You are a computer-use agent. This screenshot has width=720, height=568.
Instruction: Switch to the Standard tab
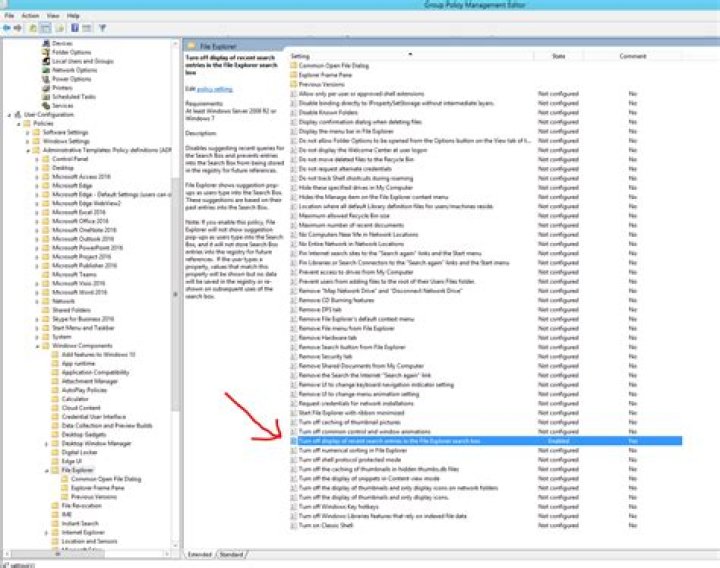coord(231,554)
